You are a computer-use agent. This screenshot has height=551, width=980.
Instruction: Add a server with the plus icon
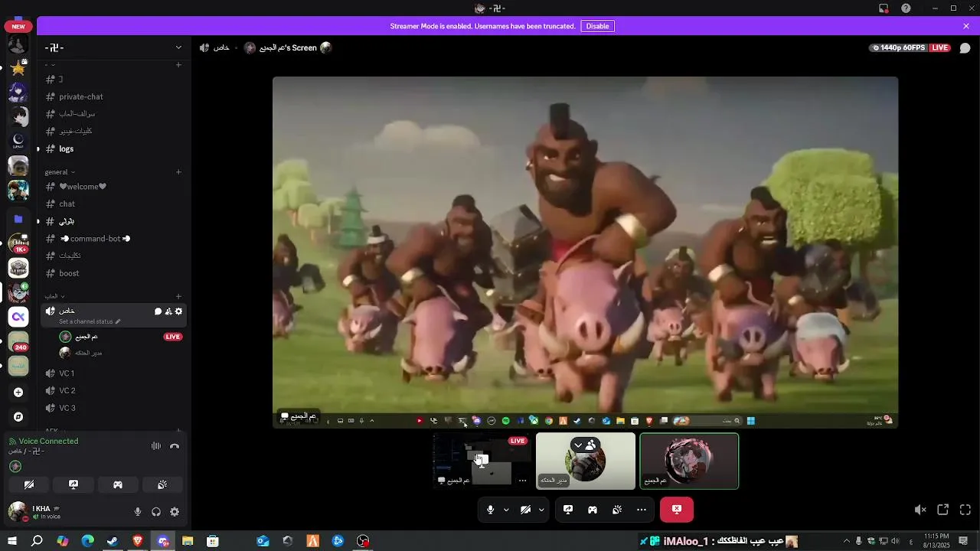point(18,393)
